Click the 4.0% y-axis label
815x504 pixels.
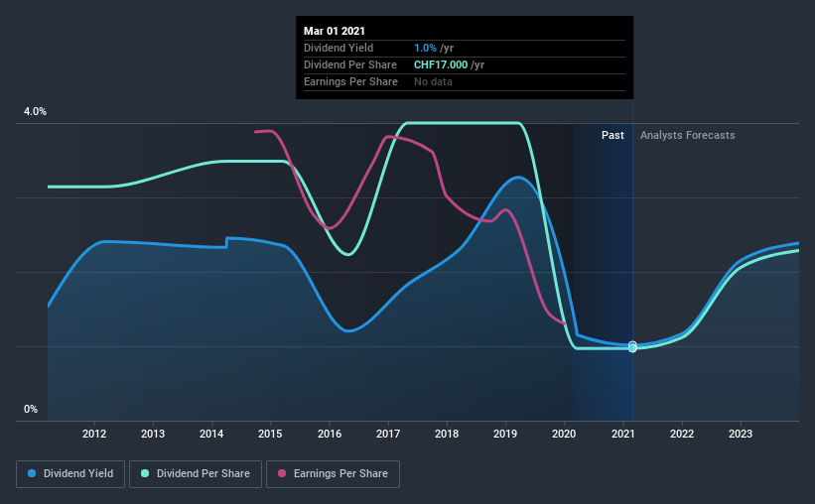click(35, 111)
